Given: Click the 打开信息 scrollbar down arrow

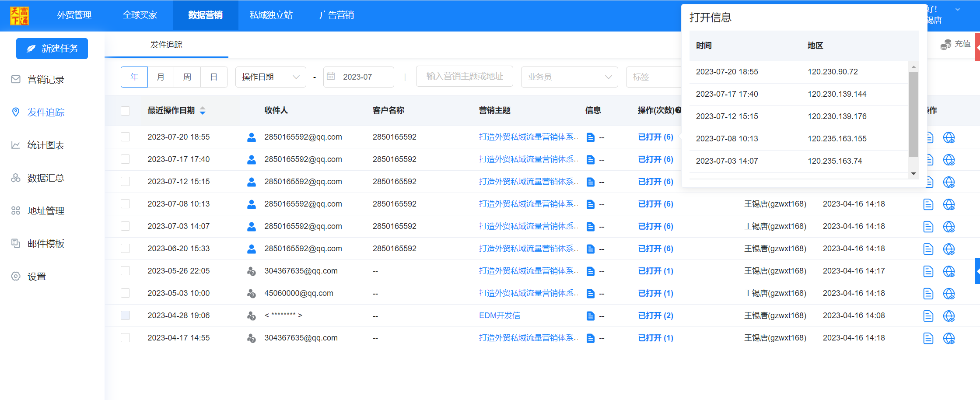Looking at the screenshot, I should [x=913, y=174].
